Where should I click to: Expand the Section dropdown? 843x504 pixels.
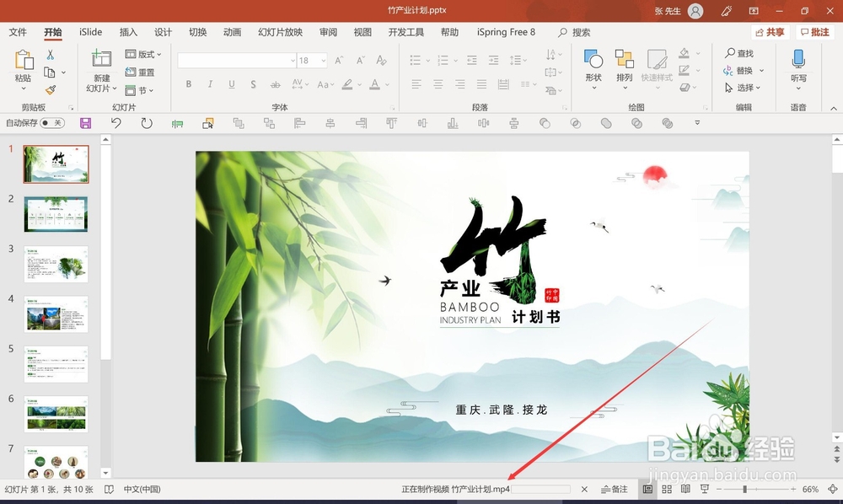click(139, 90)
